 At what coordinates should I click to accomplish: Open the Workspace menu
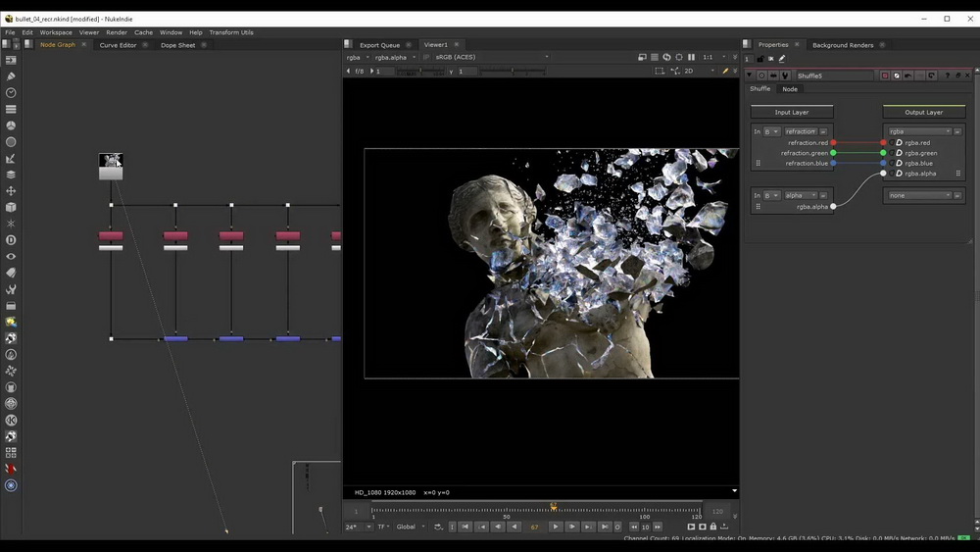click(x=56, y=32)
